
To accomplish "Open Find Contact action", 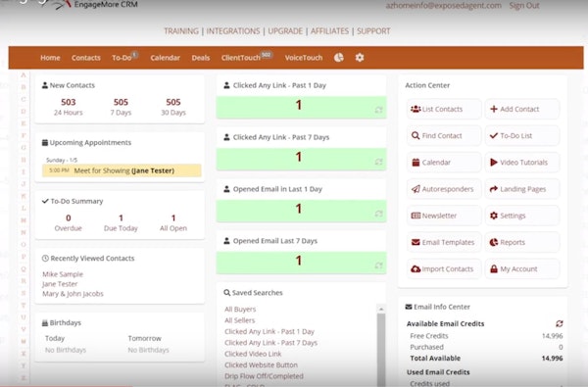I will 444,136.
